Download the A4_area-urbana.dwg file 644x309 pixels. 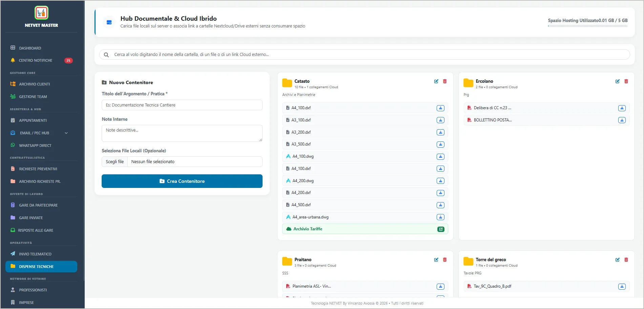pyautogui.click(x=440, y=217)
